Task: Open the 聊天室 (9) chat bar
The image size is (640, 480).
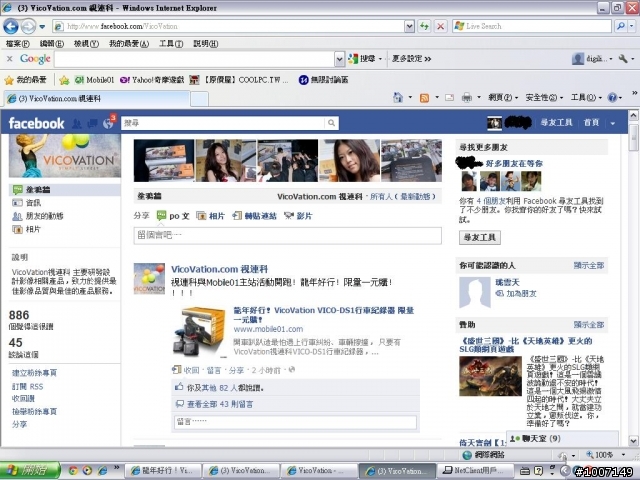Action: click(562, 438)
